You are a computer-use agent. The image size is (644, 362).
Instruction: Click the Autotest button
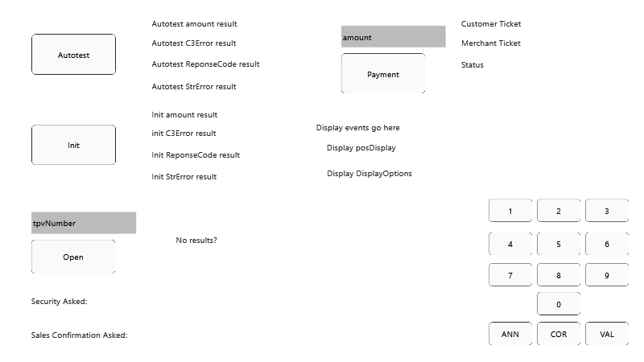(73, 55)
